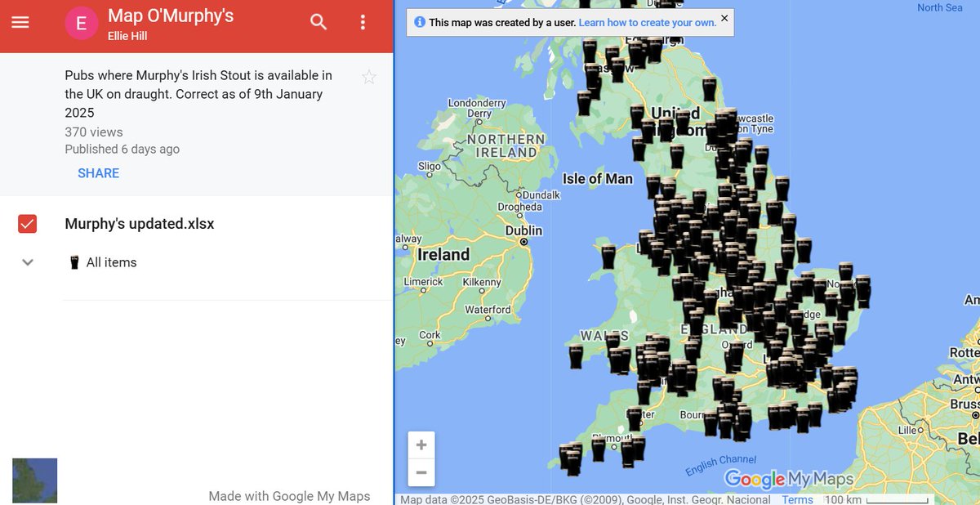Click the satellite base map thumbnail
Screen dimensions: 980x505
pyautogui.click(x=35, y=480)
